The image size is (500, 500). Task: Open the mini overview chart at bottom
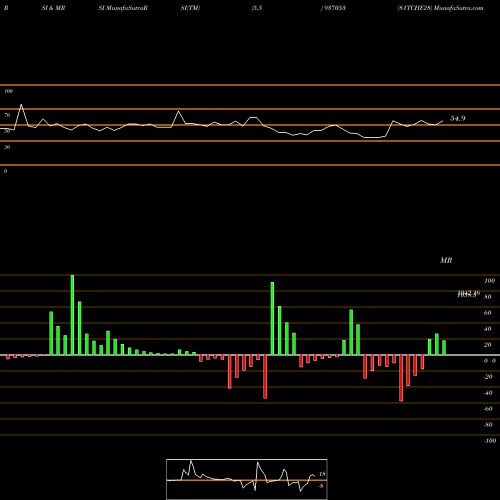(x=247, y=479)
